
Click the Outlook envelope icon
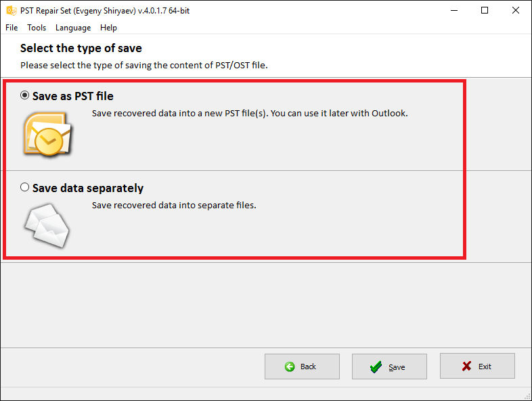pyautogui.click(x=47, y=134)
